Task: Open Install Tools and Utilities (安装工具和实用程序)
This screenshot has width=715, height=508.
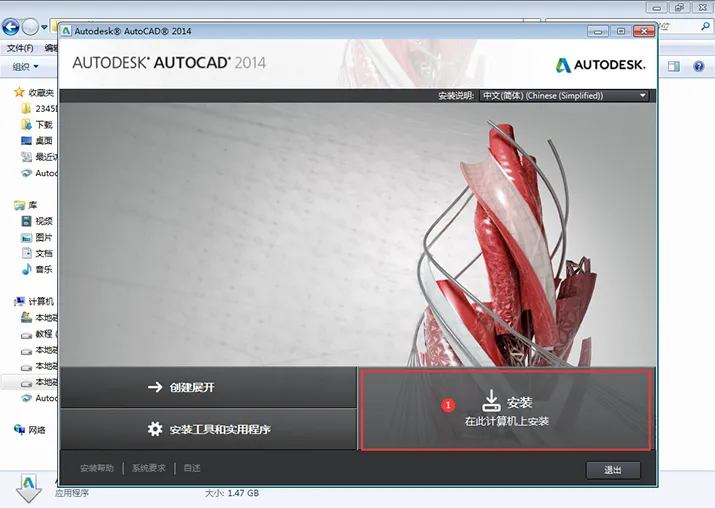Action: (208, 429)
